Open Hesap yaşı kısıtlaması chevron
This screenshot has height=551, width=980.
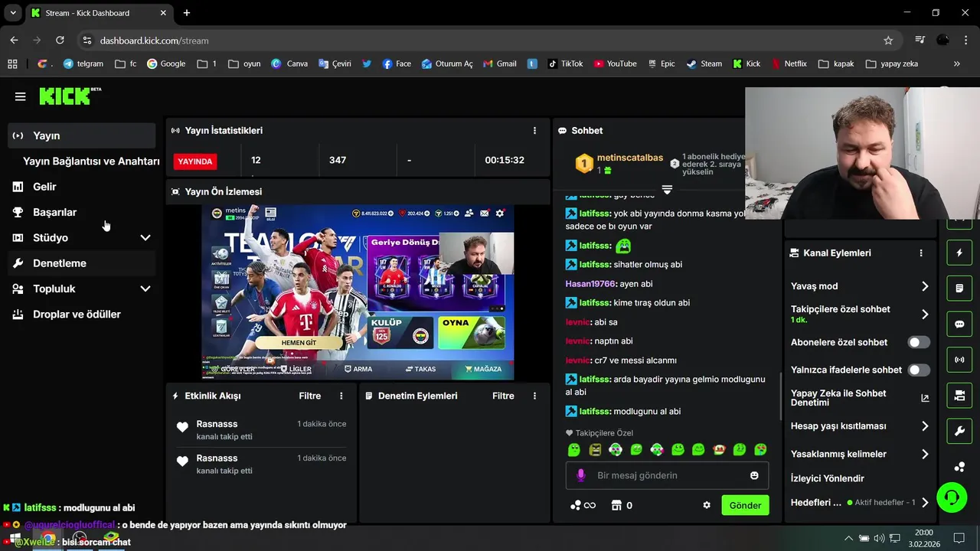pos(925,426)
